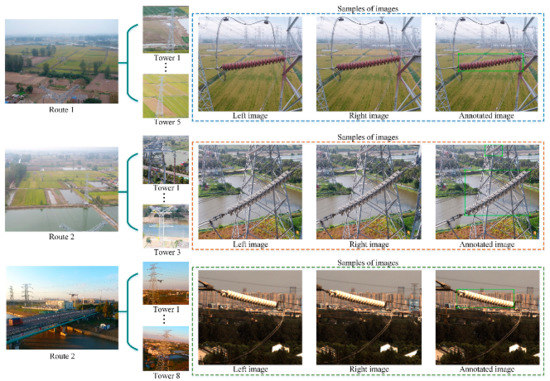Click the small green box atop river tower
Image resolution: width=550 pixels, height=381 pixels.
tap(494, 151)
